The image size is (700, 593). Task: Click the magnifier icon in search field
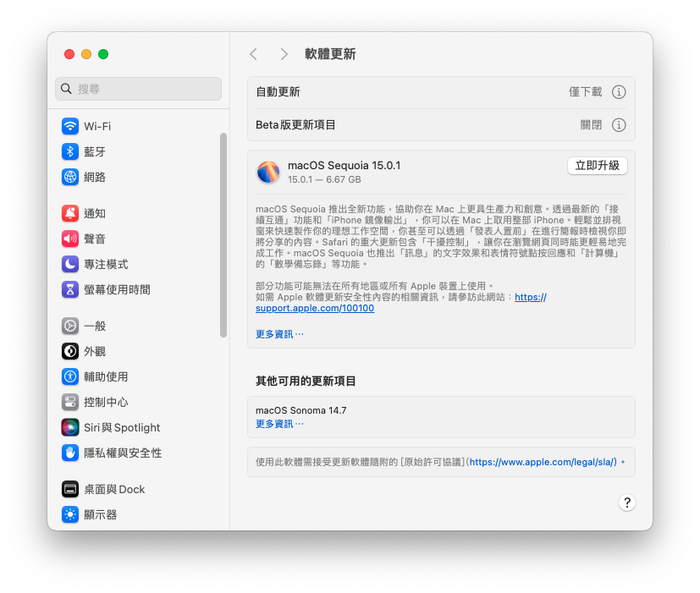[67, 89]
